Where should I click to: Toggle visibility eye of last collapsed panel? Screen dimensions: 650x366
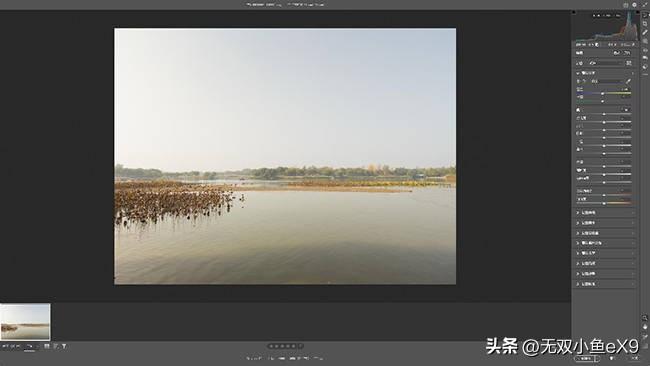(x=633, y=284)
